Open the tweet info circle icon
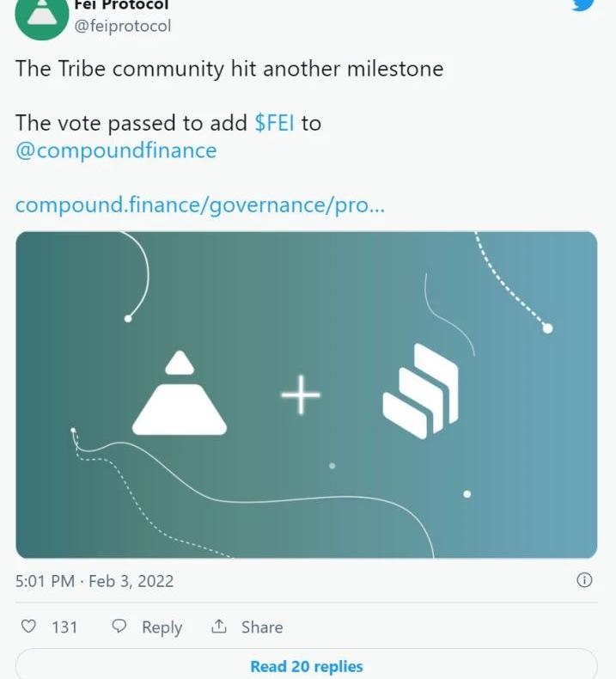Image resolution: width=616 pixels, height=679 pixels. pyautogui.click(x=584, y=580)
